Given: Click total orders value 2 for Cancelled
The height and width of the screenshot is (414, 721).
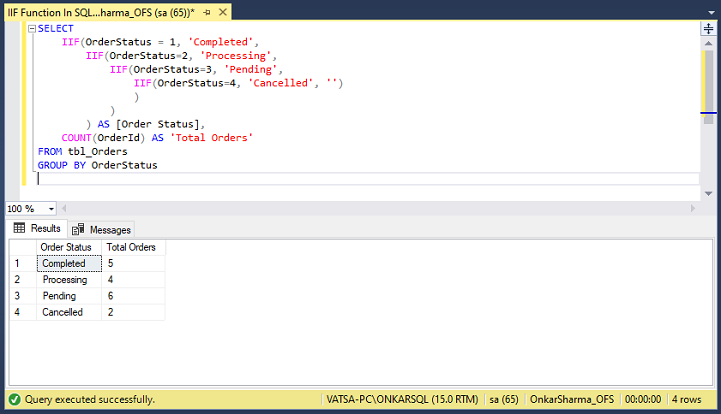Looking at the screenshot, I should point(133,312).
